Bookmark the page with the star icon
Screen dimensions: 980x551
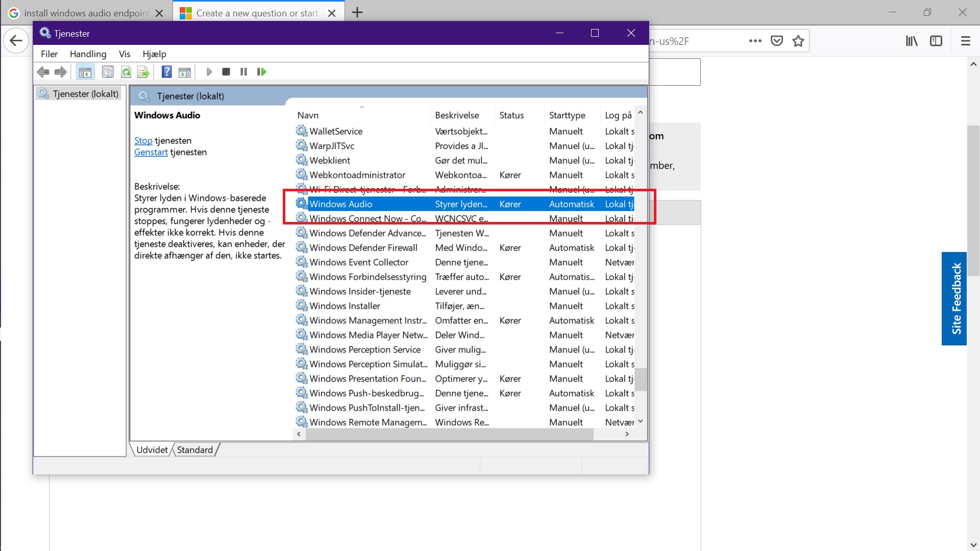point(798,41)
